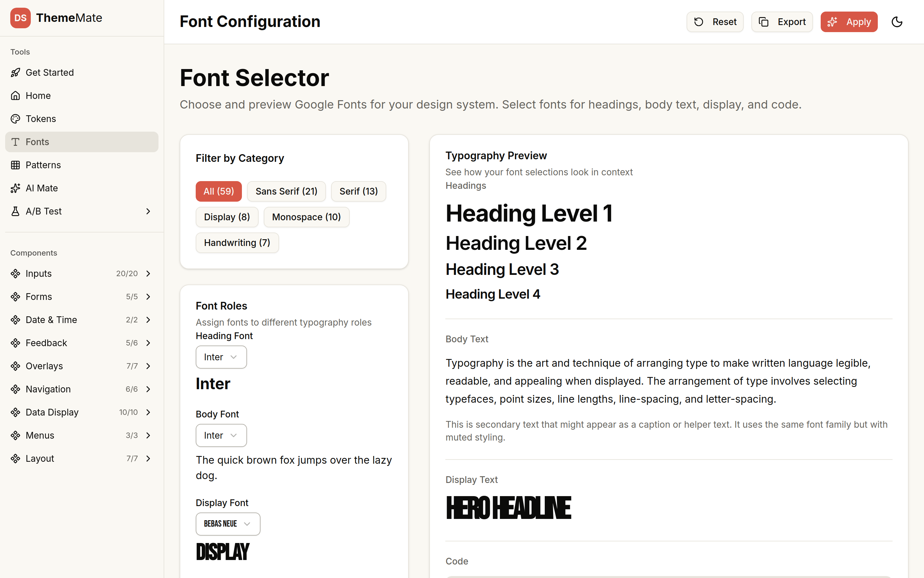Image resolution: width=924 pixels, height=578 pixels.
Task: Click the DS ThemeMate logo icon
Action: (20, 18)
